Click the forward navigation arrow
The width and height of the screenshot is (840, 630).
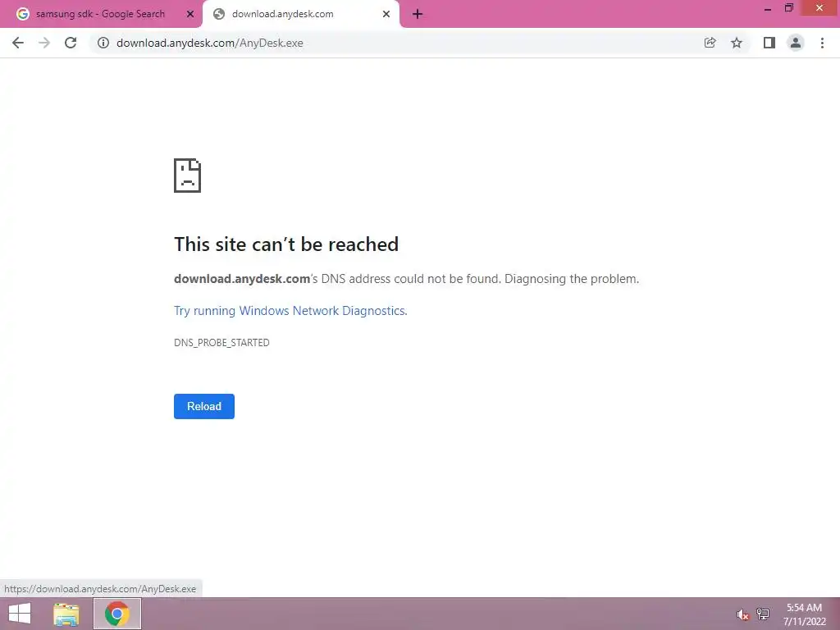[x=44, y=43]
